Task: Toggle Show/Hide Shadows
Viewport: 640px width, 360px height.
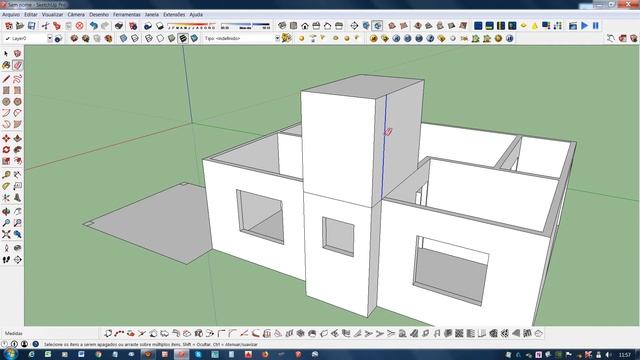Action: [x=160, y=26]
